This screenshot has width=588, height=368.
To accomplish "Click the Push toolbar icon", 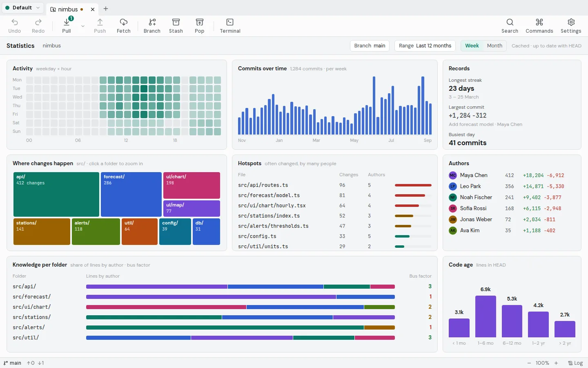I will pos(100,22).
